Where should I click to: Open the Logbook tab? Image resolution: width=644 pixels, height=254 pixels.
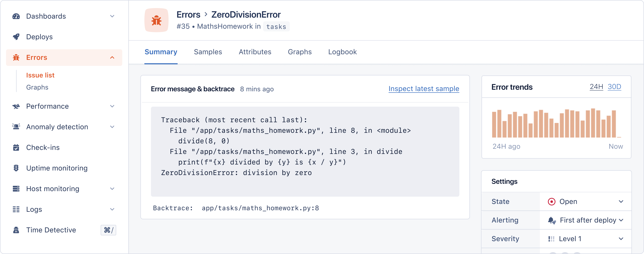coord(342,52)
